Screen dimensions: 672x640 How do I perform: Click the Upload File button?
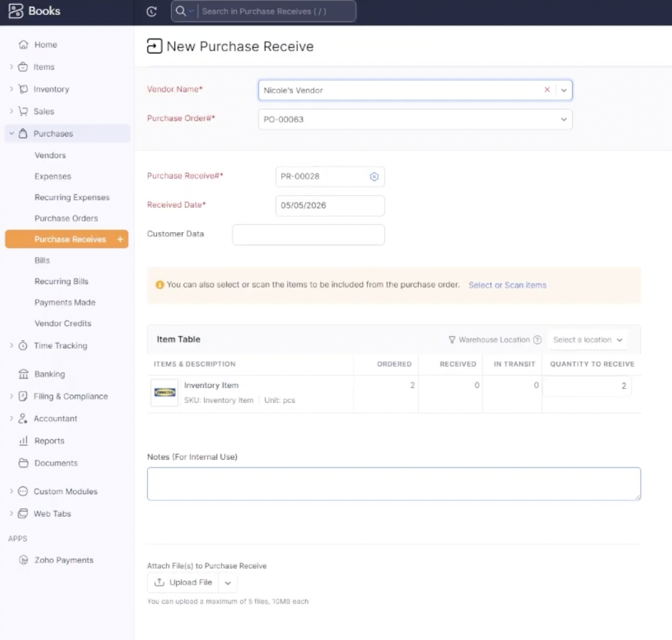coord(183,582)
